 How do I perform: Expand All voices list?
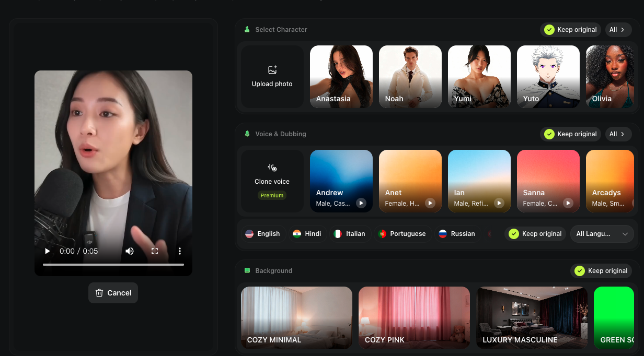coord(617,134)
